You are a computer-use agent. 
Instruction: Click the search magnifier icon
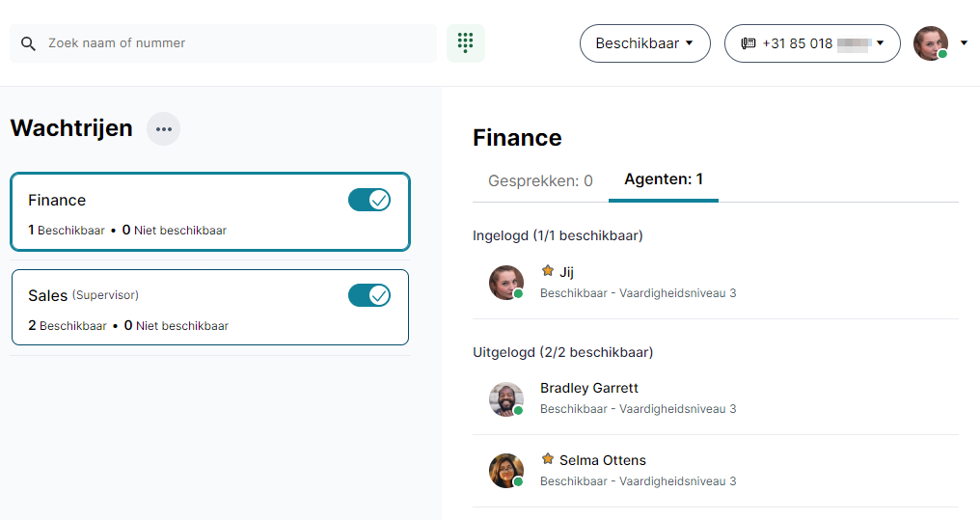28,43
